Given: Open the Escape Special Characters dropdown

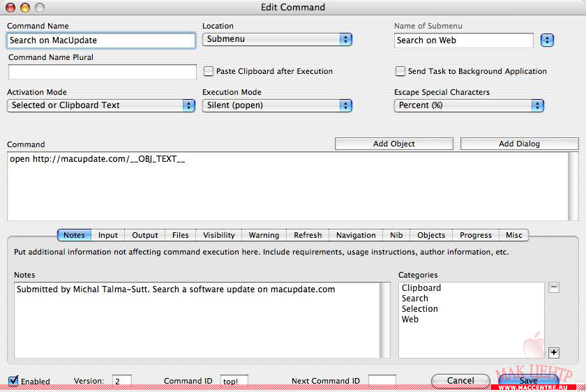Looking at the screenshot, I should [x=469, y=105].
